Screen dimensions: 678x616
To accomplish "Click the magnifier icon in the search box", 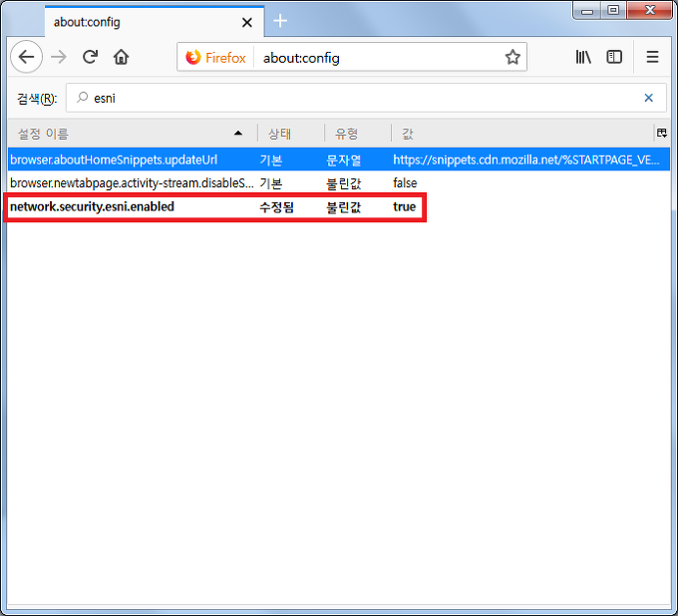I will (x=82, y=98).
